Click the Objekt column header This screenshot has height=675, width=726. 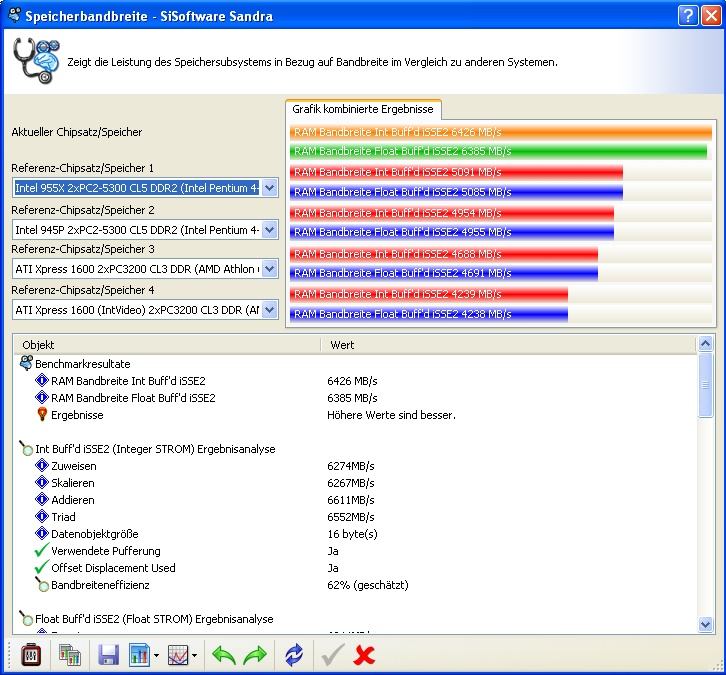click(167, 345)
